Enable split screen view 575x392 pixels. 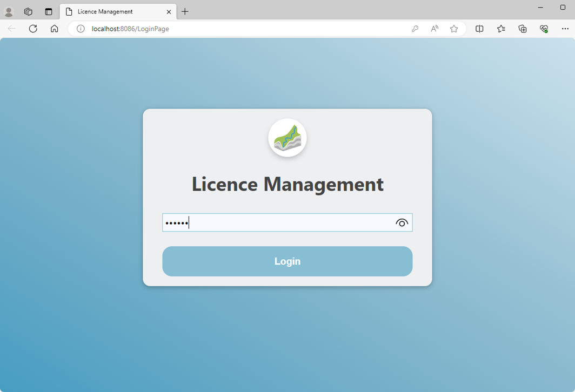[x=479, y=29]
